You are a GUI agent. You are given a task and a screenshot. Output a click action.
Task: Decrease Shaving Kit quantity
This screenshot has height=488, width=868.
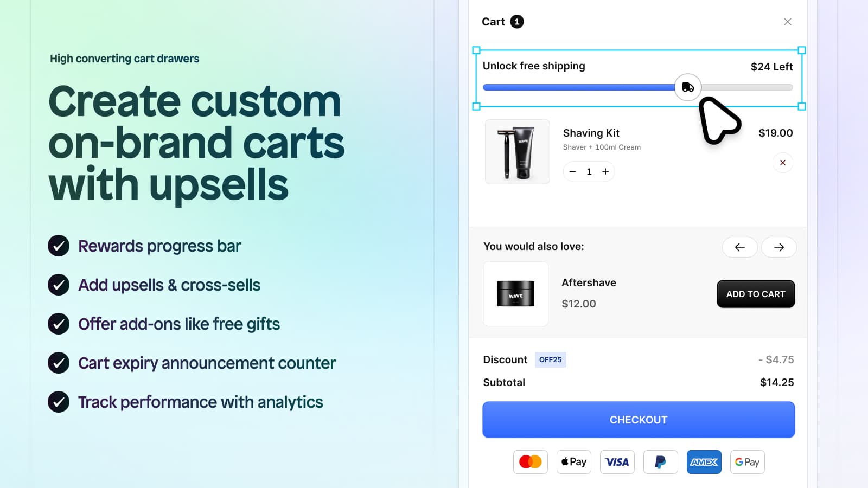[x=572, y=171]
